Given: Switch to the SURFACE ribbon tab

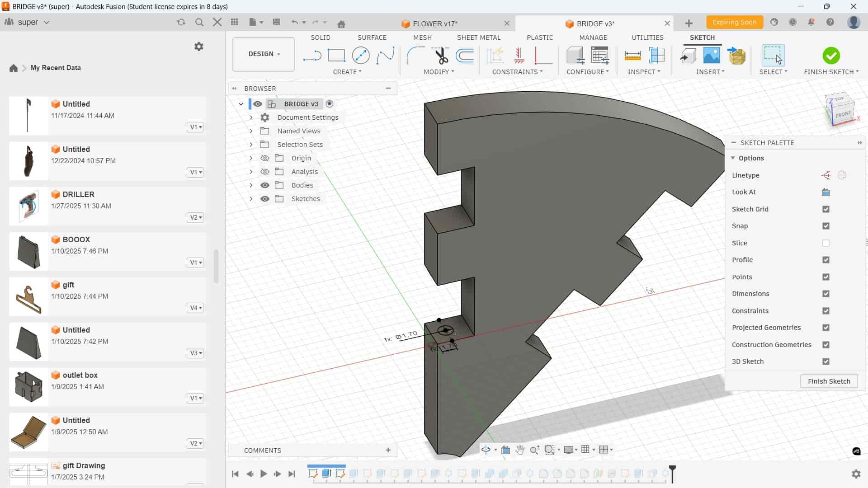Looking at the screenshot, I should (x=372, y=38).
